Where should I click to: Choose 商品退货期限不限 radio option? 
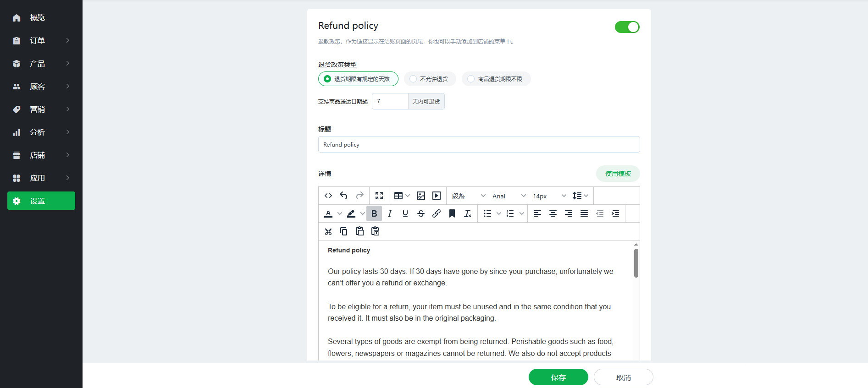coord(496,79)
